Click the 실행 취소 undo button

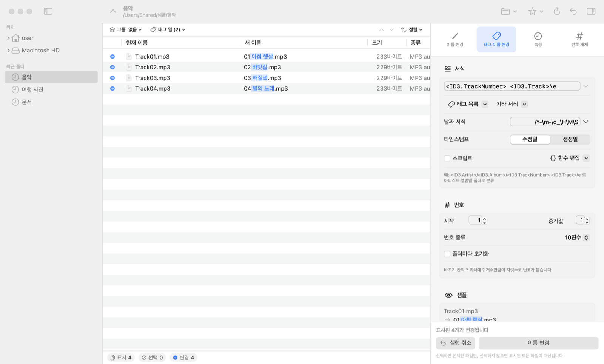click(x=456, y=343)
